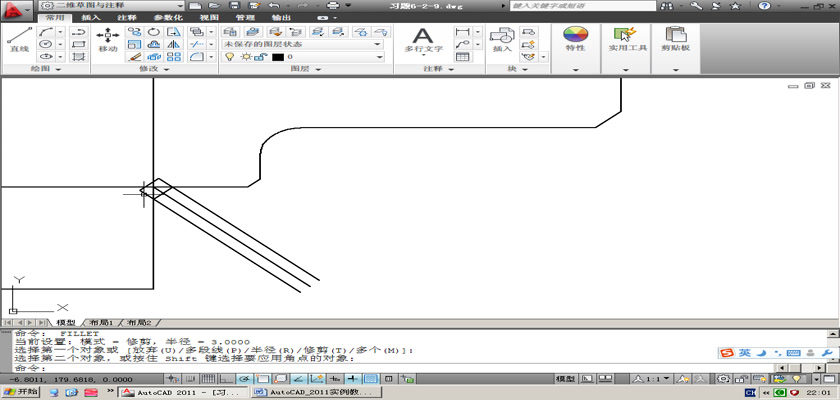Click the Favorites star icon in title bar

pyautogui.click(x=736, y=6)
